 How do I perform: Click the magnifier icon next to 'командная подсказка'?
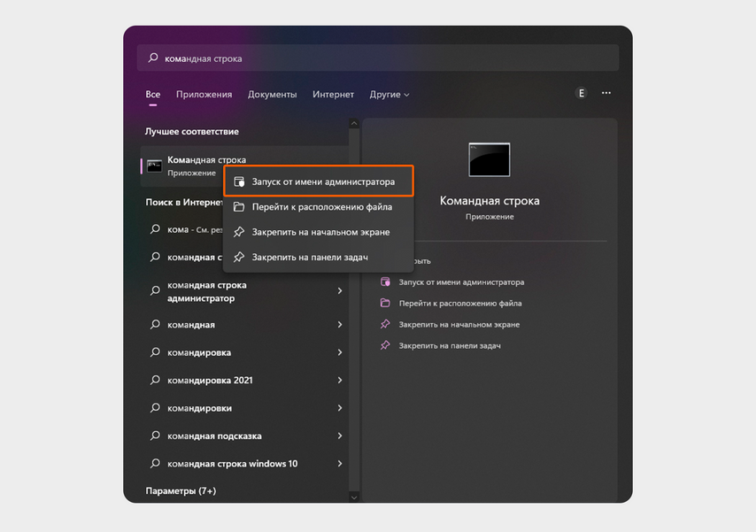click(155, 435)
